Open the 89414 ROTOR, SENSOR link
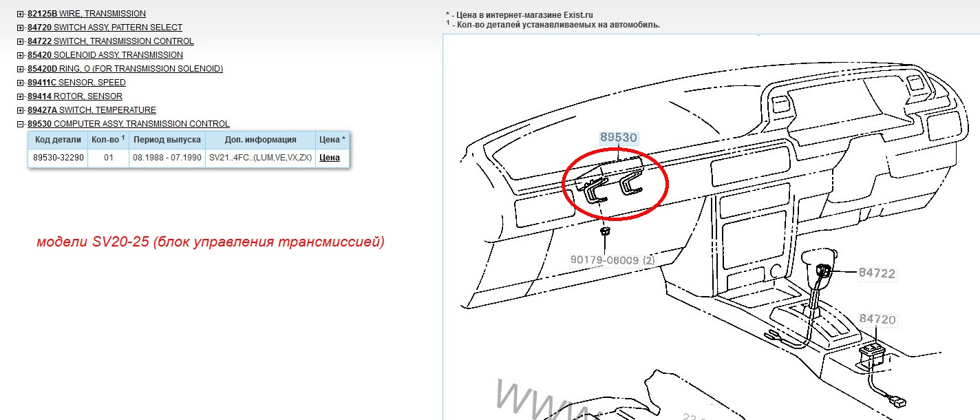Screen dimensions: 980x420 click(74, 96)
